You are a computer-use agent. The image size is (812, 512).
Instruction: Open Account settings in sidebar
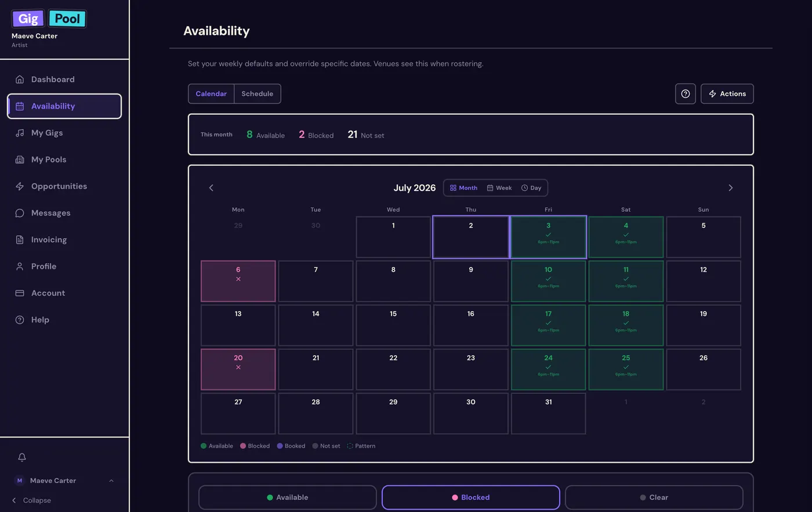pyautogui.click(x=64, y=293)
